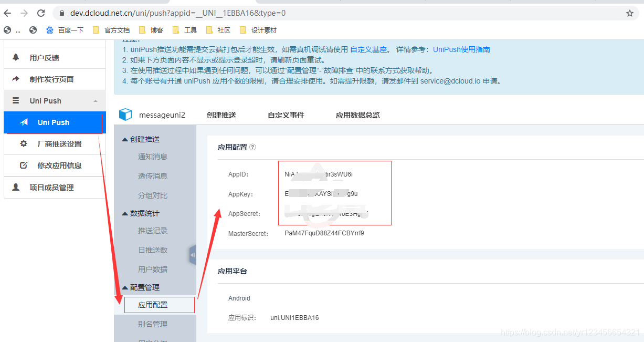Open 厂商推送设置 in the sidebar
The image size is (644, 342).
(x=59, y=144)
